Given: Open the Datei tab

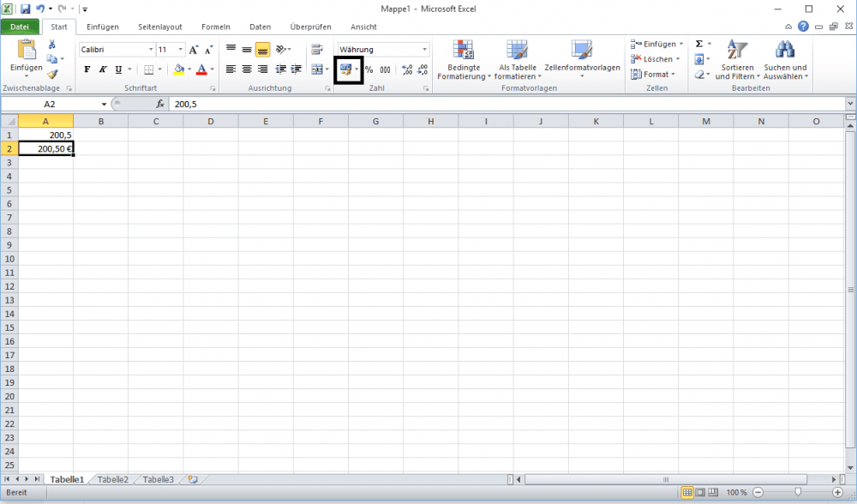Looking at the screenshot, I should (20, 27).
